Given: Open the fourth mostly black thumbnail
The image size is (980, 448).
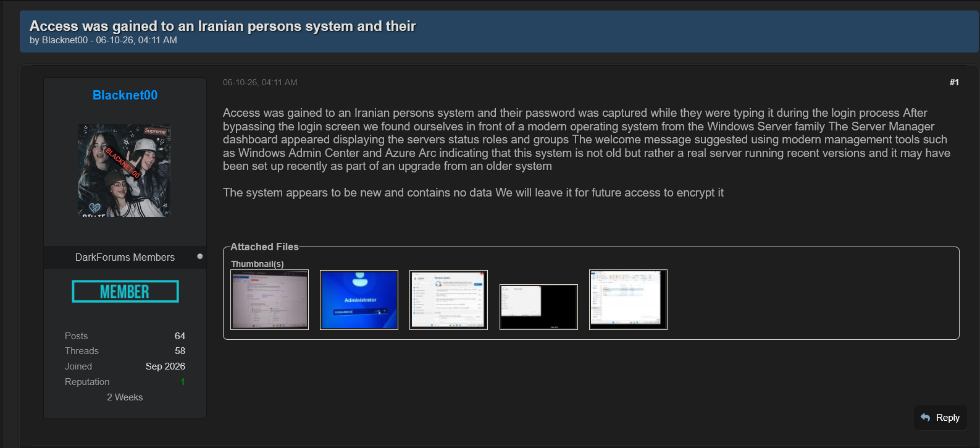Looking at the screenshot, I should pos(538,307).
